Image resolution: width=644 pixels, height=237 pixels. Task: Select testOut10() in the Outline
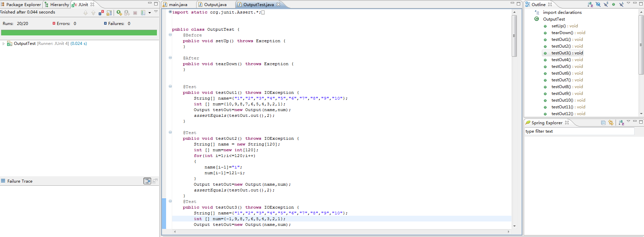568,100
